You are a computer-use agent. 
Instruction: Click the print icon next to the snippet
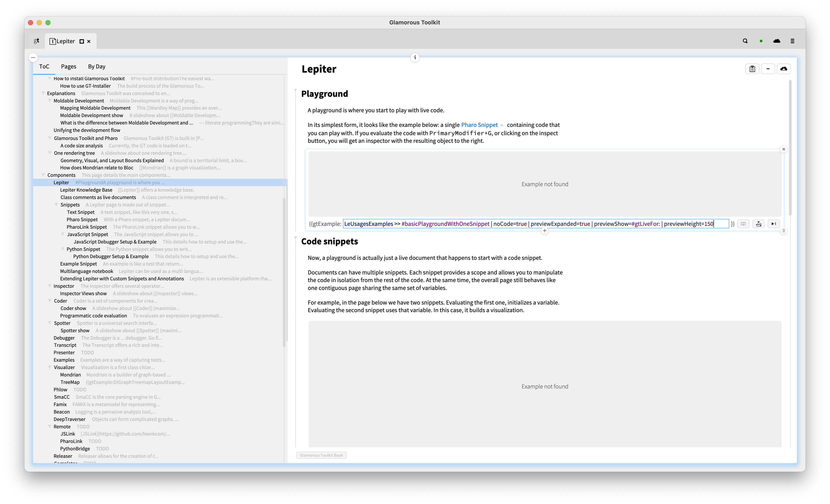coord(759,224)
